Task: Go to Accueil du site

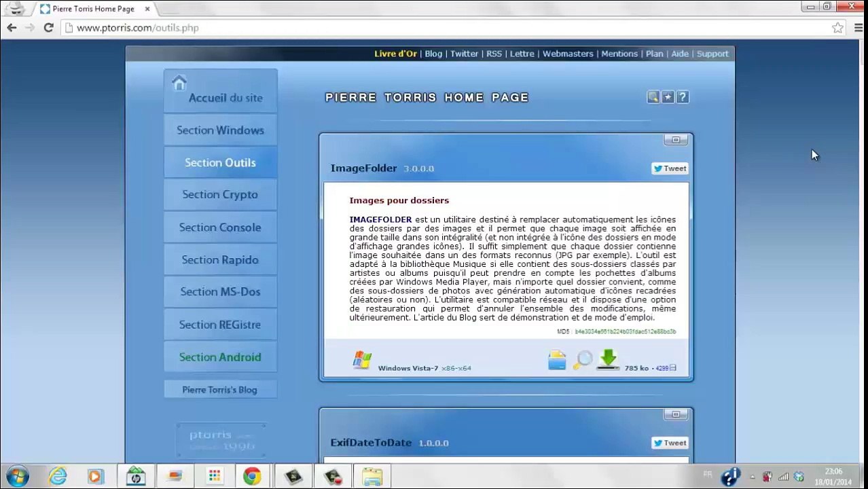Action: click(x=220, y=91)
